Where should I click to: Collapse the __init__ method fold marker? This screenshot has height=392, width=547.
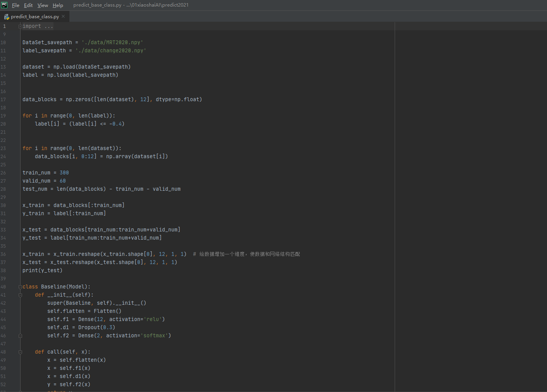[x=20, y=295]
